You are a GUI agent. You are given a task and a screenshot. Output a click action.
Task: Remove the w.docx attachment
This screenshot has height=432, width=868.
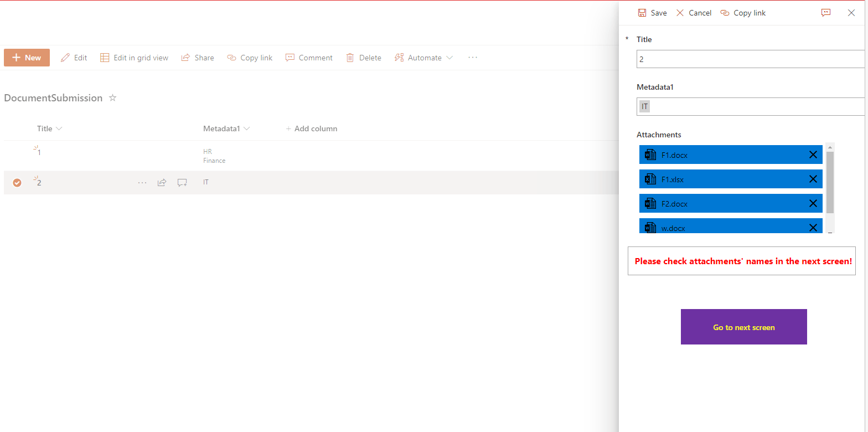pos(813,228)
